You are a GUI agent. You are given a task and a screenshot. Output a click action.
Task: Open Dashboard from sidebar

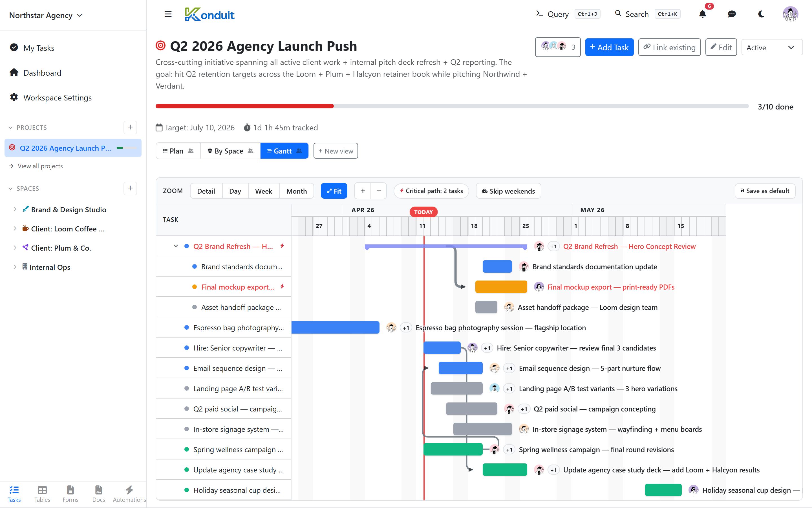36,73
